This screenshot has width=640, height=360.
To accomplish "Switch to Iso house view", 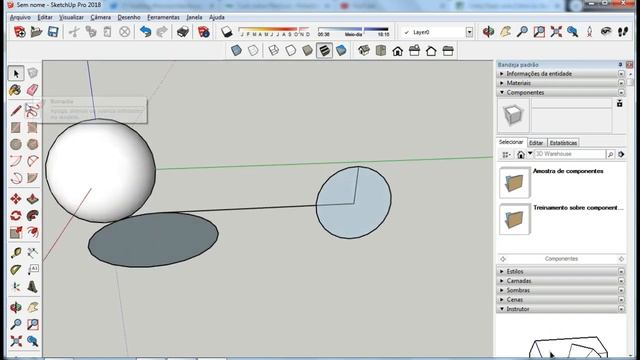I will [x=364, y=51].
